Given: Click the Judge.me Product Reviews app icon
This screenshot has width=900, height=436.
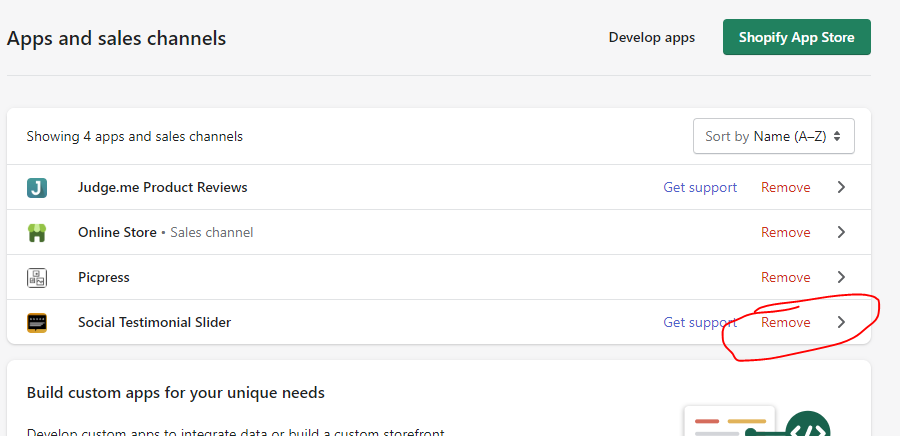Looking at the screenshot, I should point(37,188).
